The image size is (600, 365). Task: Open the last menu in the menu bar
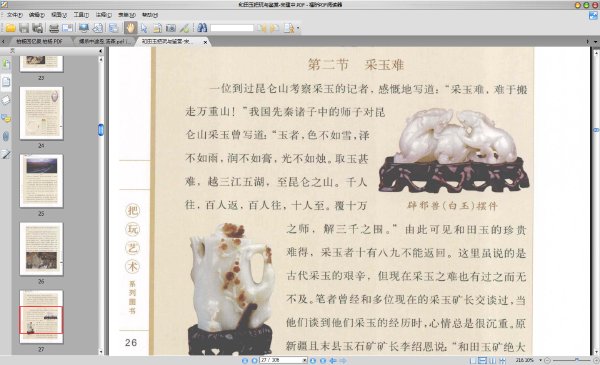(x=150, y=15)
